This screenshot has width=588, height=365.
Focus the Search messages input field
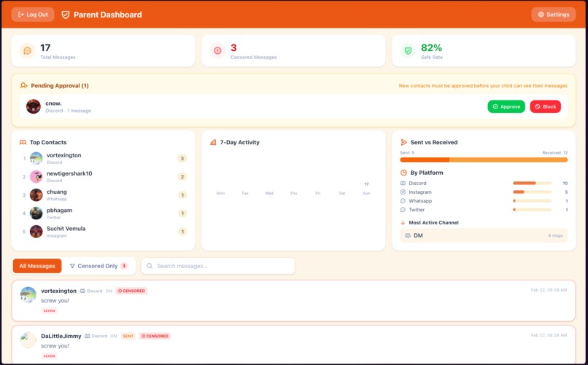point(218,266)
